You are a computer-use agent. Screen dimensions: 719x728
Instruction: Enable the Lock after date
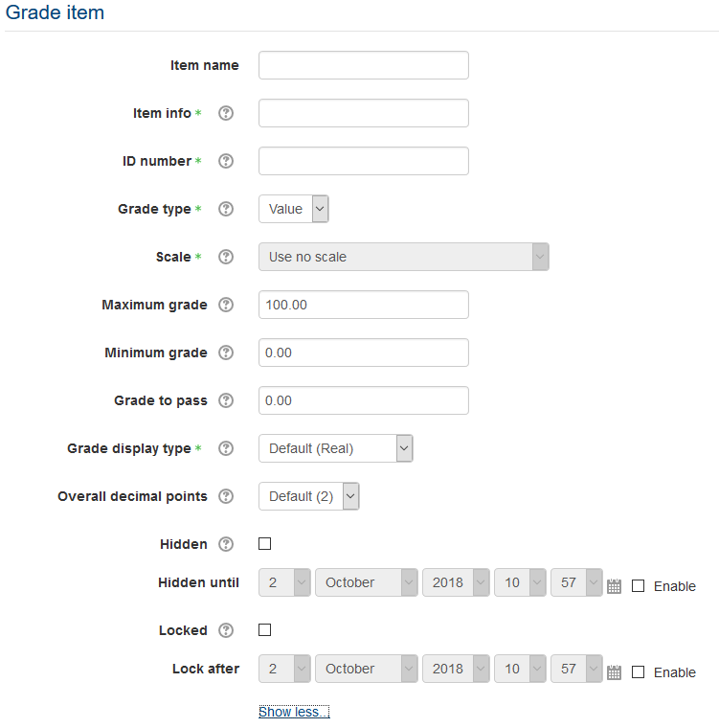point(639,672)
